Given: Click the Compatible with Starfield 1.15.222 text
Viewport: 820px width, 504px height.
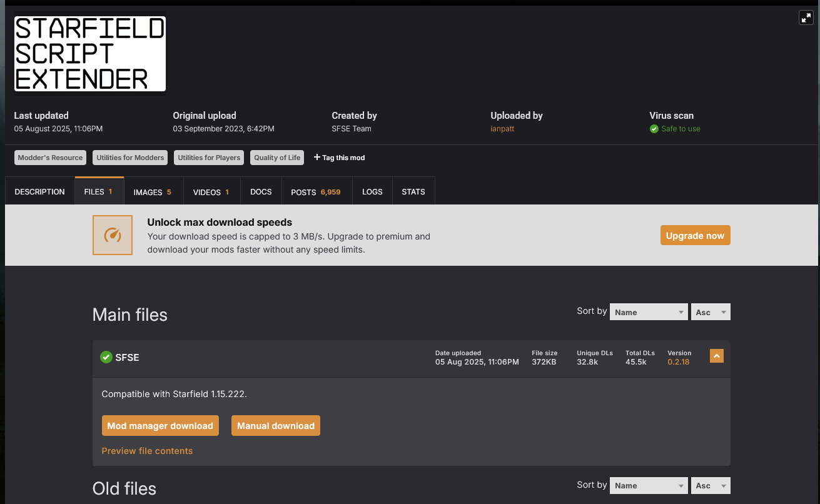Looking at the screenshot, I should (x=175, y=394).
